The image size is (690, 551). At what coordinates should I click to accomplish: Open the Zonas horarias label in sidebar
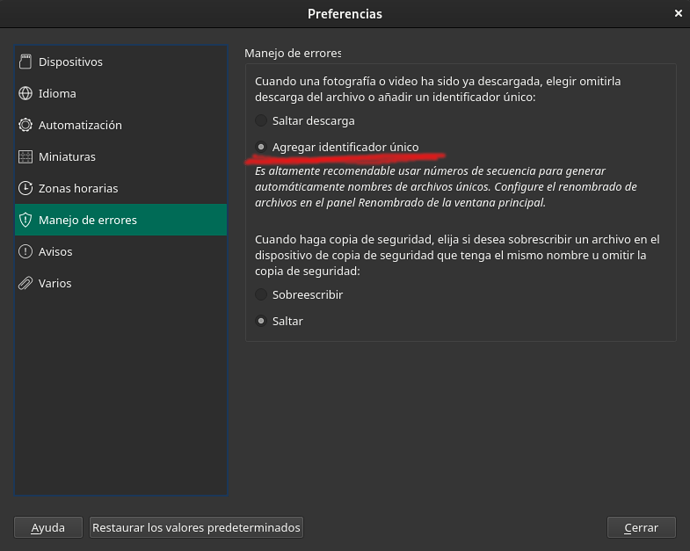(x=78, y=188)
